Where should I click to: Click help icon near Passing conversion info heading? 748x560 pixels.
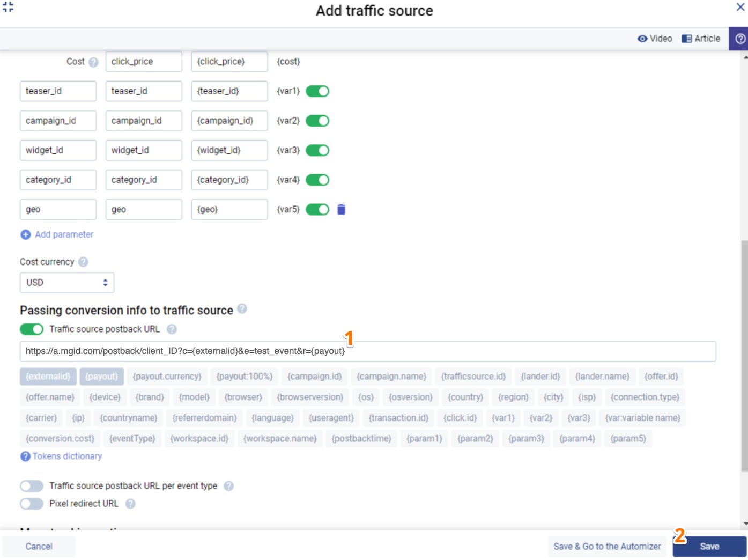point(242,309)
